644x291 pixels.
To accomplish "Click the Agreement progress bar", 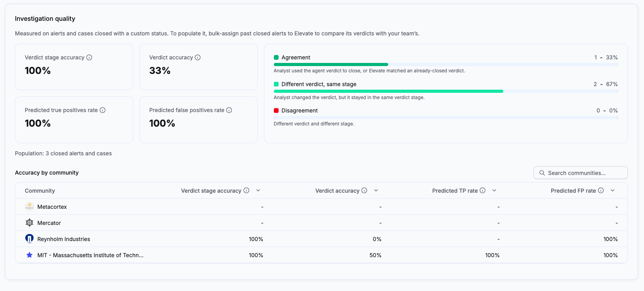I will pos(446,64).
